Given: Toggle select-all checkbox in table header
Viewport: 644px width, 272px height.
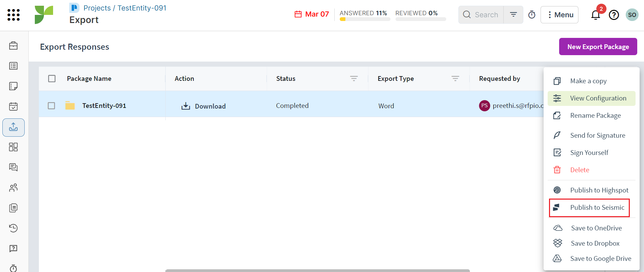Looking at the screenshot, I should tap(52, 78).
